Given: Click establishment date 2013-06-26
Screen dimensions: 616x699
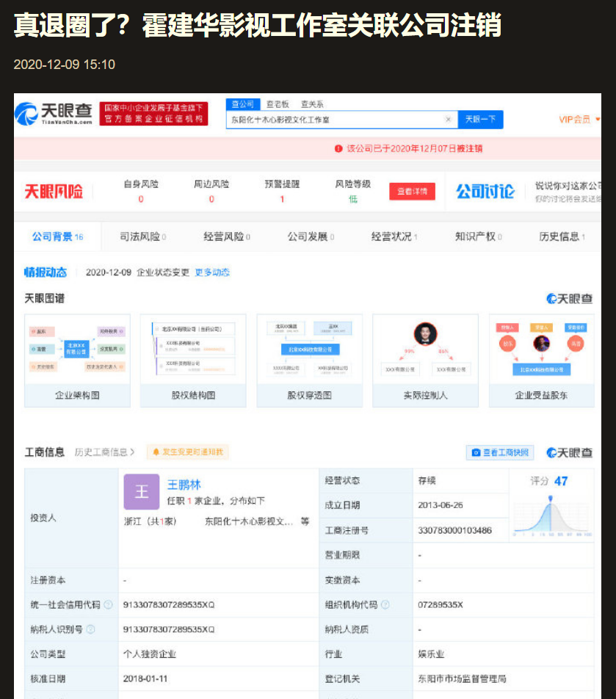Looking at the screenshot, I should click(x=441, y=505).
